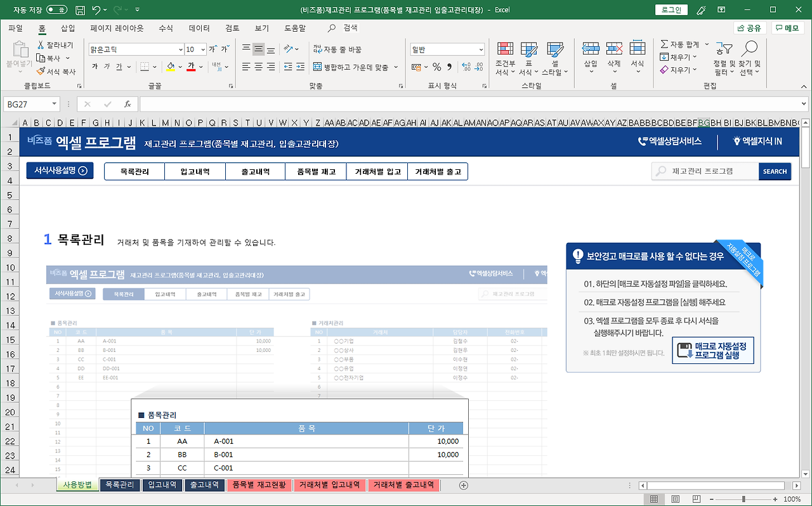Decrease decimal places
The image size is (812, 506).
coord(479,67)
